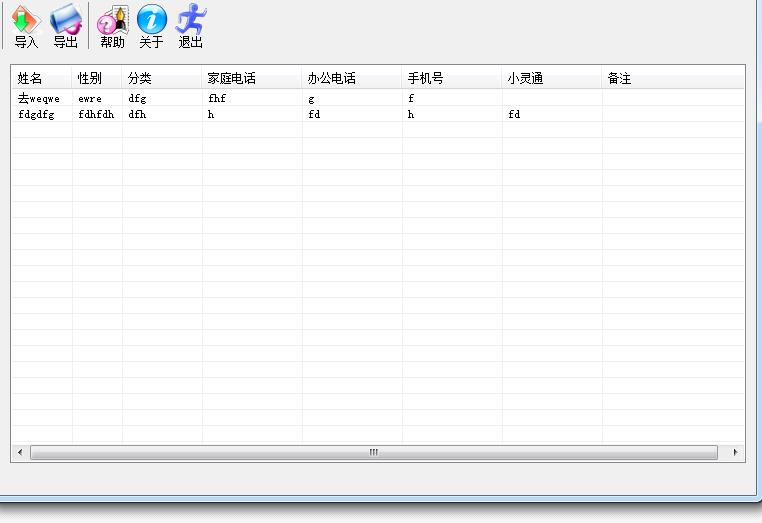Screen dimensions: 762x523
Task: Click the 小灵通 column header
Action: point(552,78)
